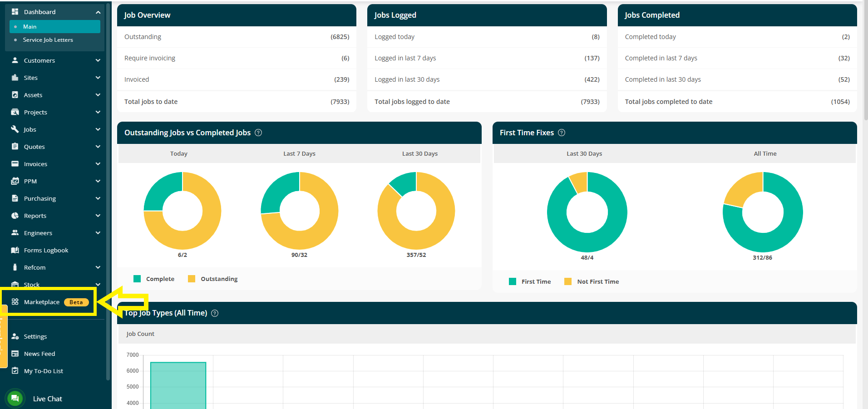This screenshot has height=409, width=868.
Task: Click the Logged today row
Action: point(487,37)
